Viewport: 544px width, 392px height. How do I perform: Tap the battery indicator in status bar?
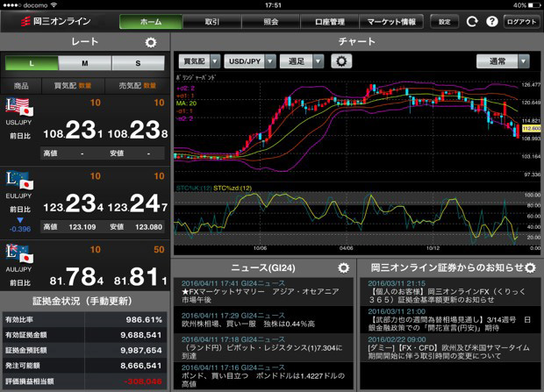[x=534, y=5]
